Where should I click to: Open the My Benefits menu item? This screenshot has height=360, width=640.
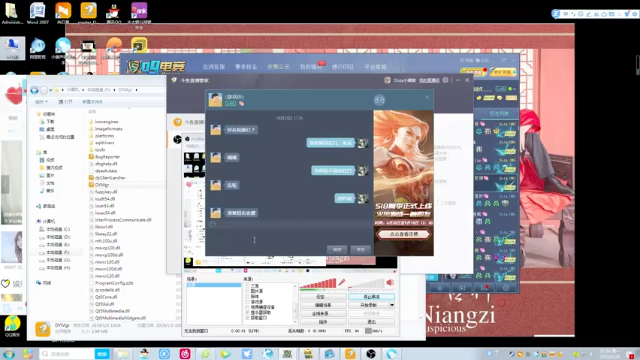point(311,67)
